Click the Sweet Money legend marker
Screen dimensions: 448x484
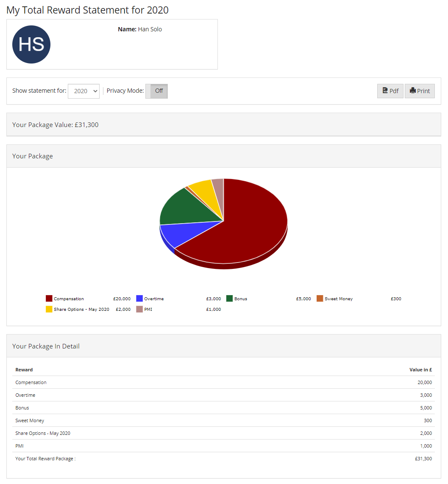point(319,299)
